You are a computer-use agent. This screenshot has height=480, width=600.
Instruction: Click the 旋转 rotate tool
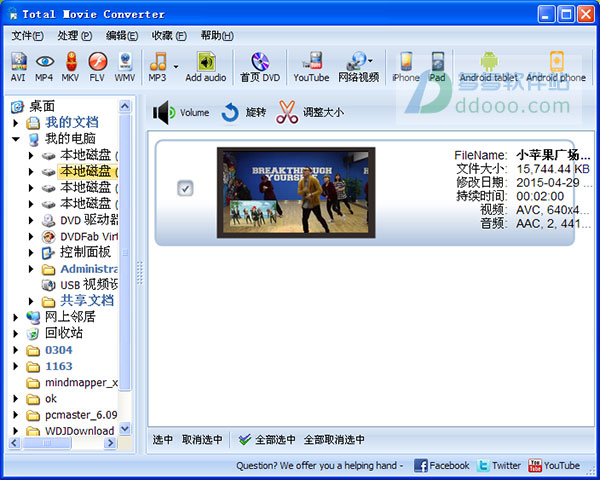coord(244,113)
